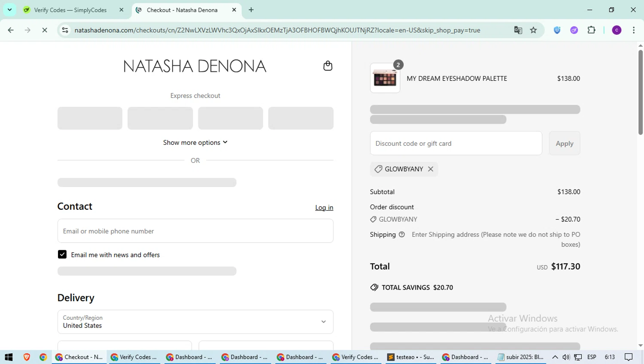644x364 pixels.
Task: Click the My Dream Eyeshadow Palette thumbnail
Action: point(385,78)
